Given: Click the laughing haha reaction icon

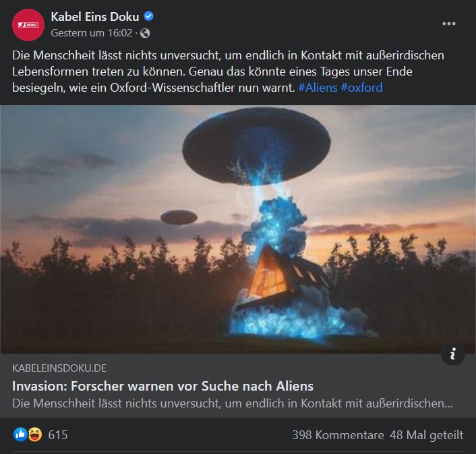Looking at the screenshot, I should tap(35, 434).
